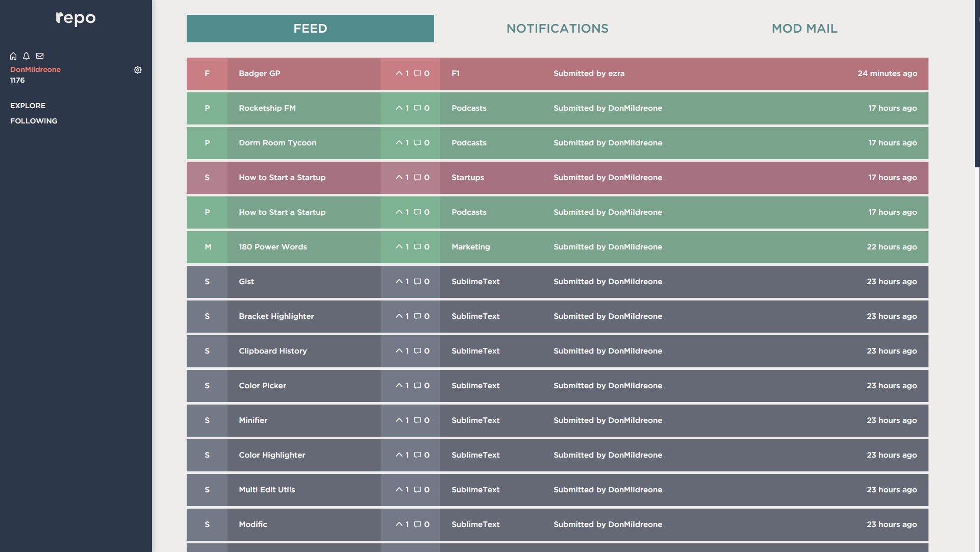Upvote the Gist post
This screenshot has width=980, height=552.
point(399,282)
